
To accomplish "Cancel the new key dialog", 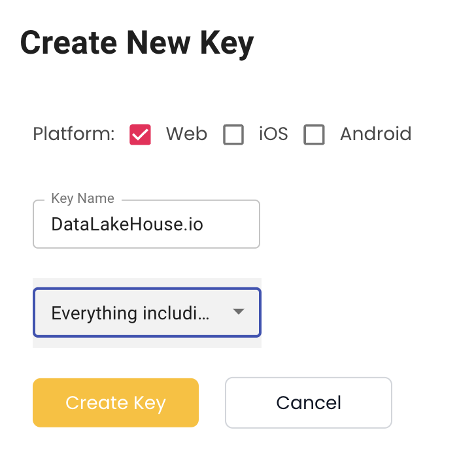I will pos(308,403).
